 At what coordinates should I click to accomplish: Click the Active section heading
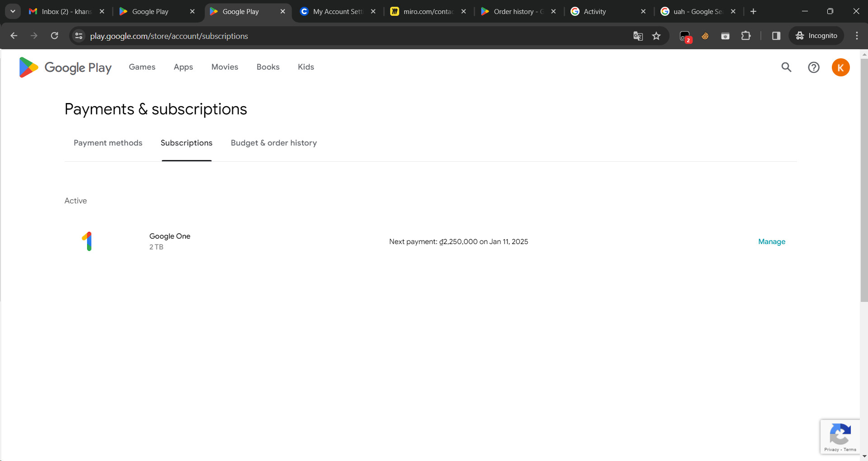(75, 201)
